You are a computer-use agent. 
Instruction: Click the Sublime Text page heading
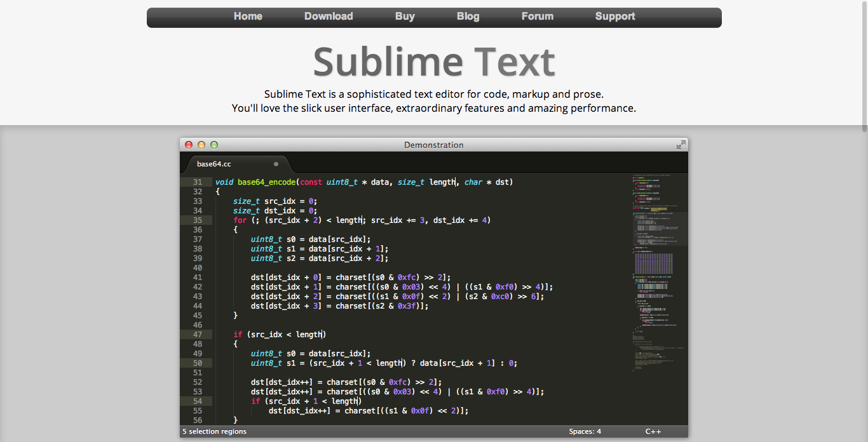[x=434, y=62]
